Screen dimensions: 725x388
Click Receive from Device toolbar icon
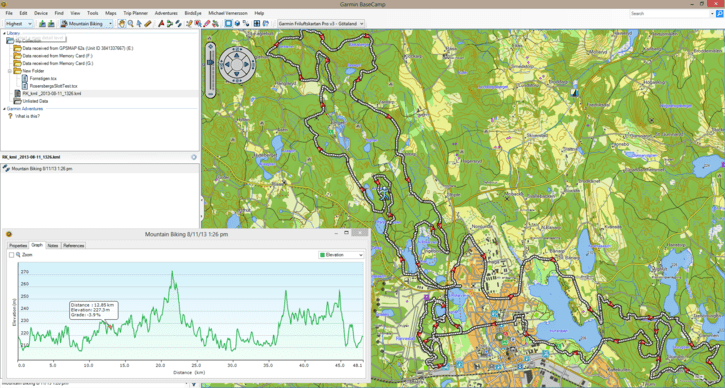point(51,23)
